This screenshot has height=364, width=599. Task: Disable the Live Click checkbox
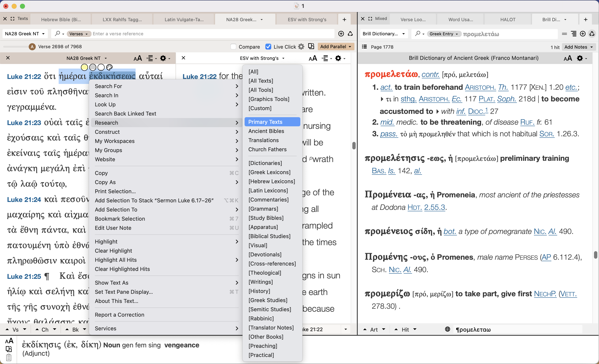pyautogui.click(x=268, y=47)
